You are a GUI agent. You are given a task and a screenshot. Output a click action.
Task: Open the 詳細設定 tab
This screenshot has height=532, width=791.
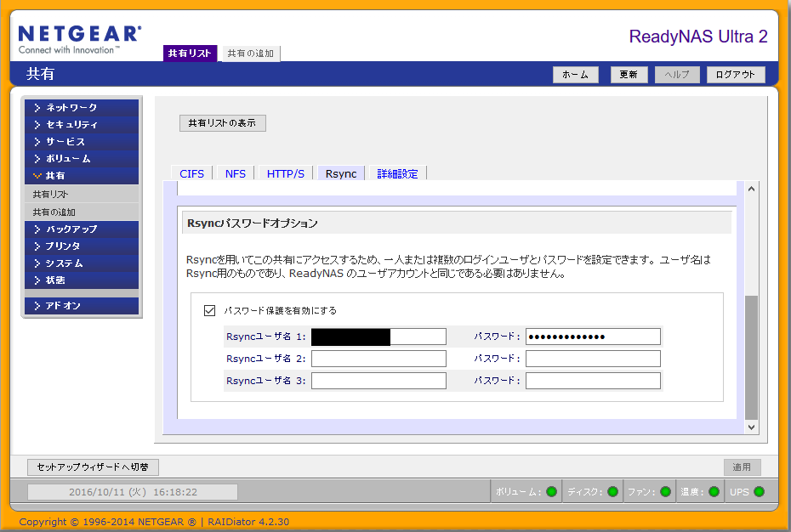pyautogui.click(x=398, y=173)
